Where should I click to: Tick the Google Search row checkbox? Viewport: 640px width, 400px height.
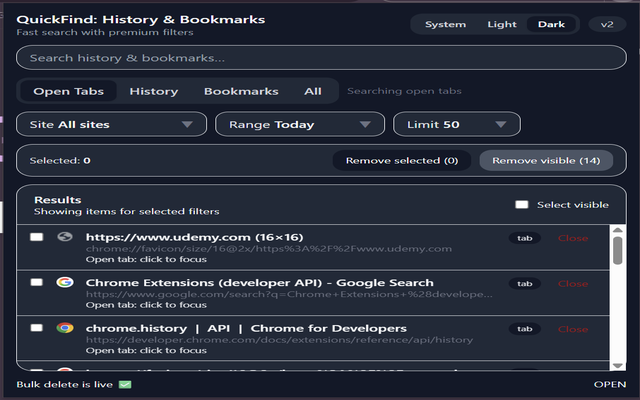point(37,282)
